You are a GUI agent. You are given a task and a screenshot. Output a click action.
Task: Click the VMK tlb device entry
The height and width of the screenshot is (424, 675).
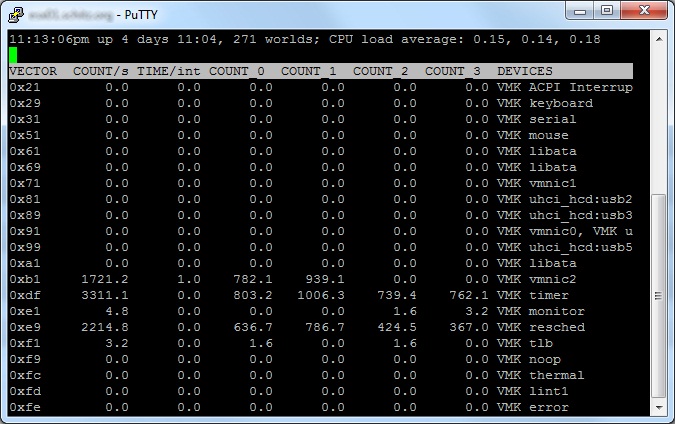525,343
